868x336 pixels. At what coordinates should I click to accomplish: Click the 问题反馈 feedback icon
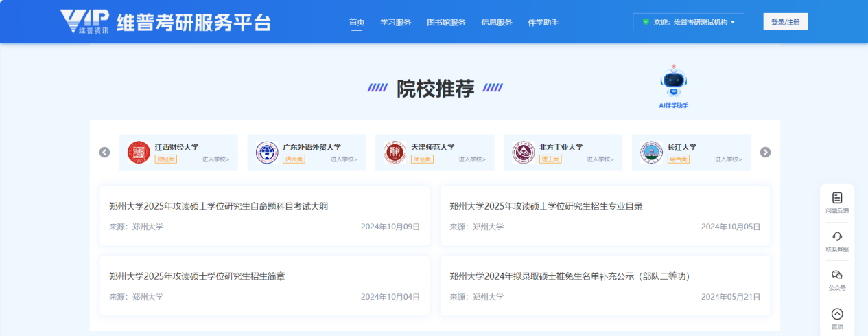[836, 198]
